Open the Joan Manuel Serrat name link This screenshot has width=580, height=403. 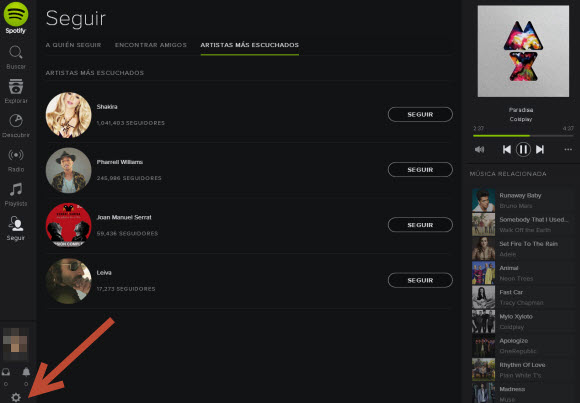coord(124,217)
